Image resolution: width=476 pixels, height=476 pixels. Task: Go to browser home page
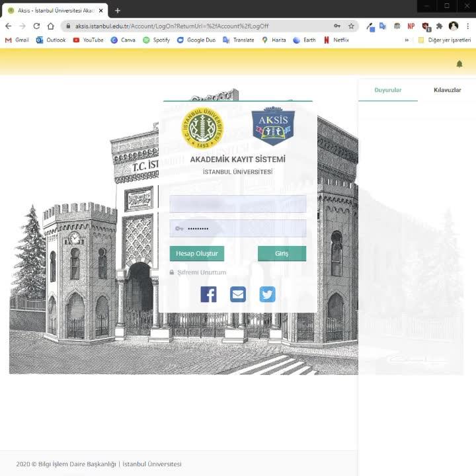point(51,26)
